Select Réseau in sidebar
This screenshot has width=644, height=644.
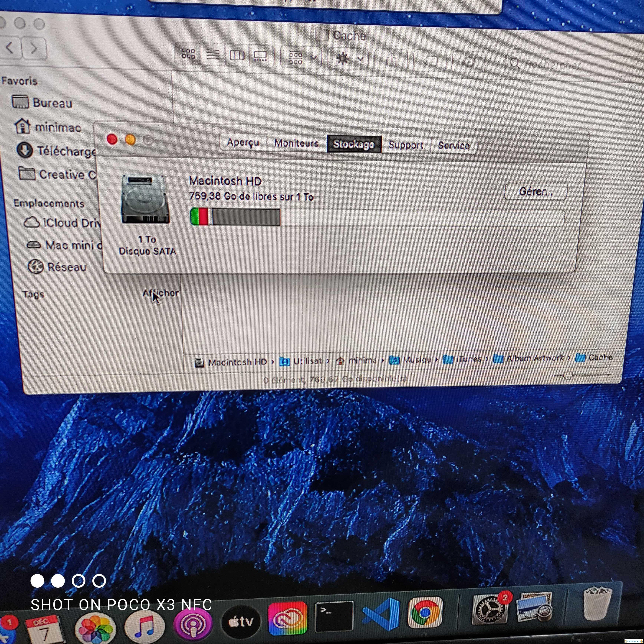[x=57, y=267]
